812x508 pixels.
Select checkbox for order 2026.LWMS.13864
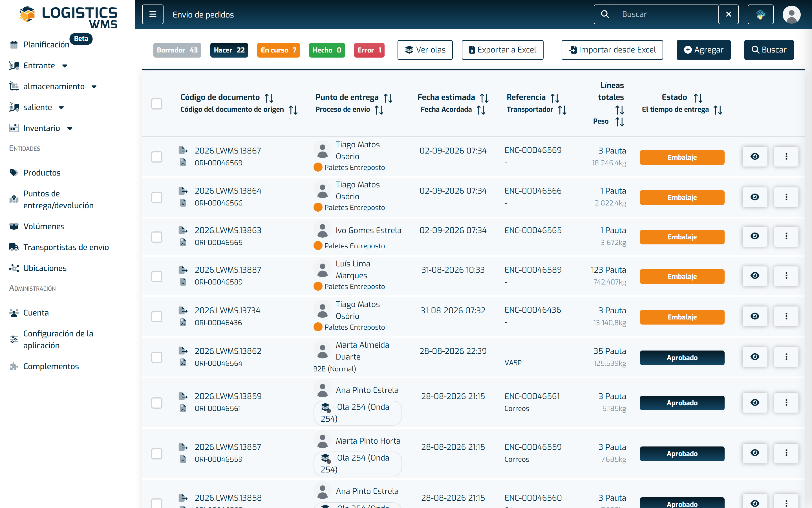coord(157,197)
